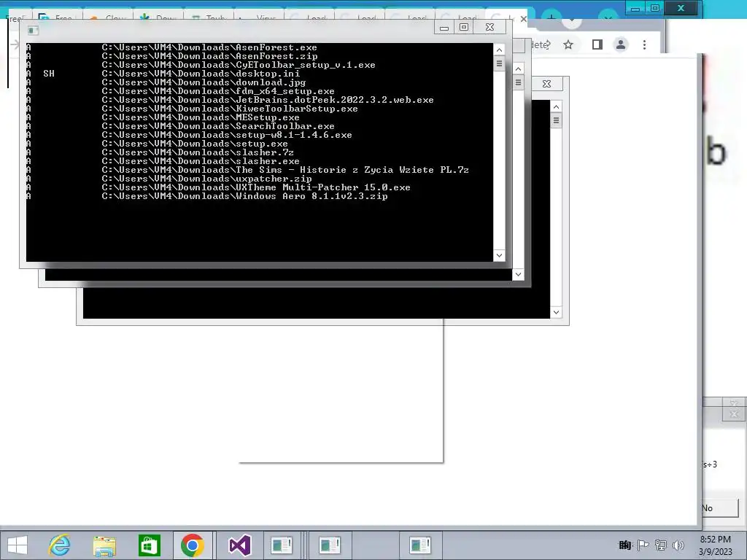
Task: Close the Chrome tab with its X
Action: point(524,19)
